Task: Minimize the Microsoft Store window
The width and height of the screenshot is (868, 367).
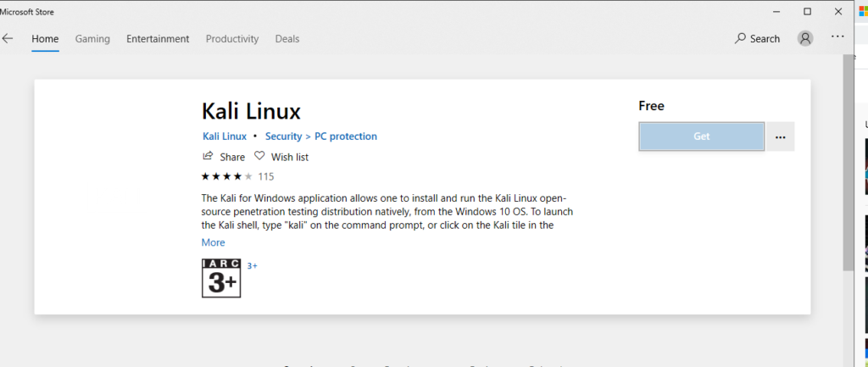Action: pos(777,12)
